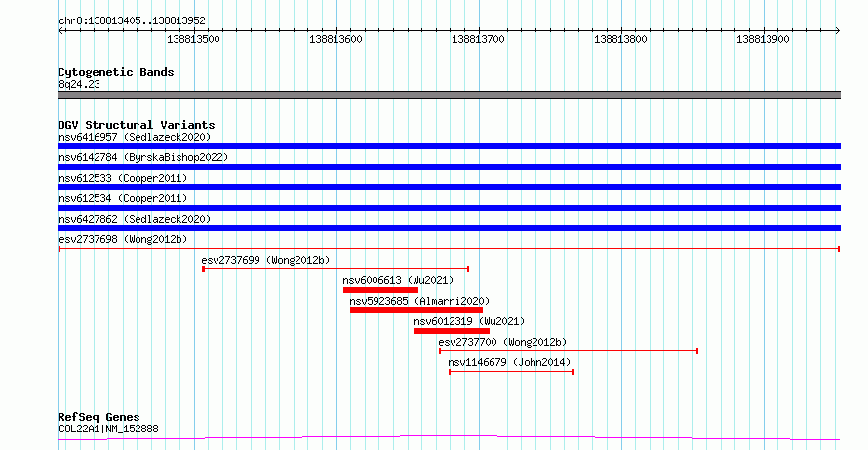868x450 pixels.
Task: Click the red bar under nsv5923685
Action: 416,310
